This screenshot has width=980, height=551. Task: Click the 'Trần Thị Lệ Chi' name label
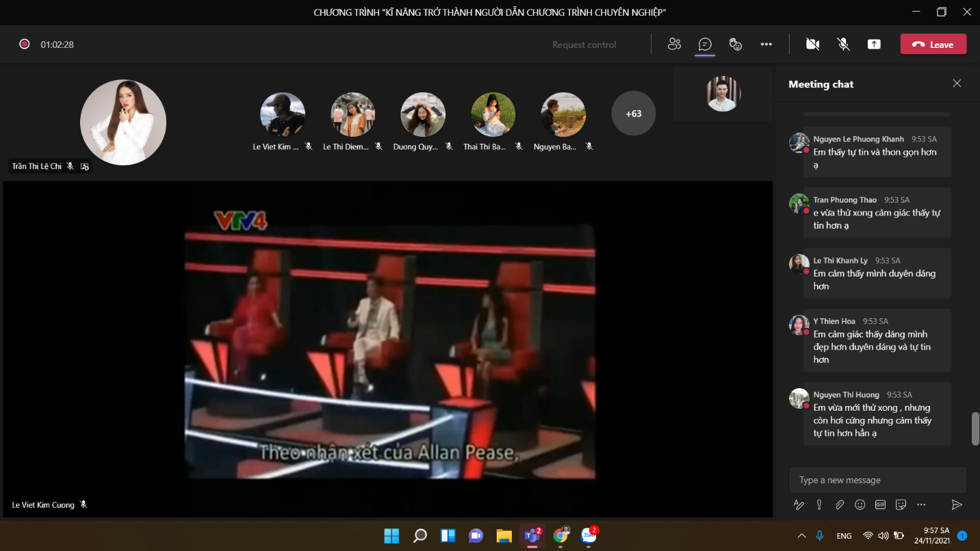[36, 166]
